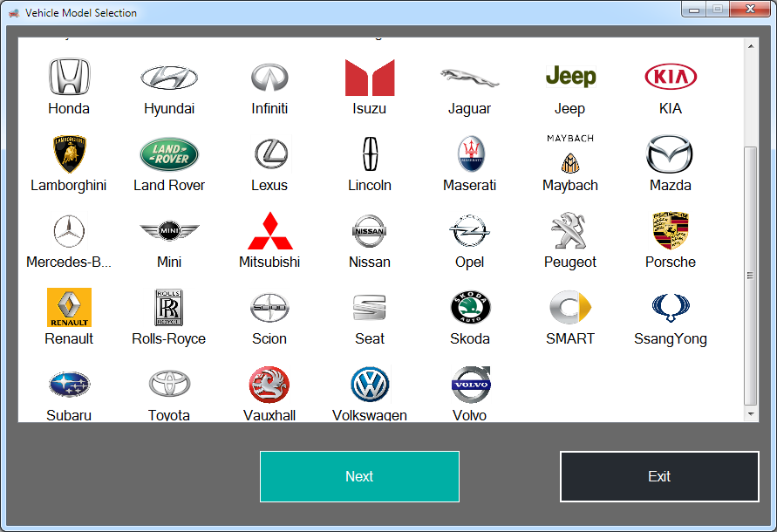Select the yellow Renault logo
Image resolution: width=777 pixels, height=532 pixels.
(70, 307)
